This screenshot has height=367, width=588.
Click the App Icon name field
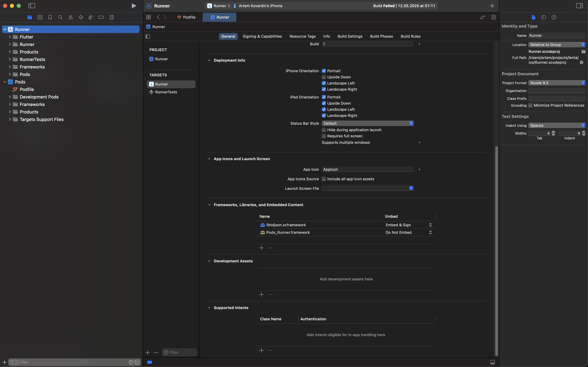368,169
